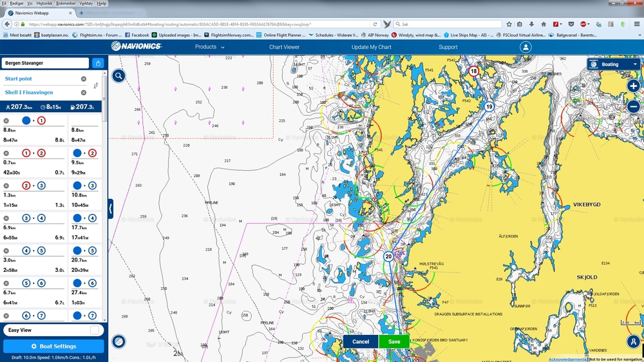Zoom out with the minus button
Viewport: 644px width, 362px height.
click(633, 106)
